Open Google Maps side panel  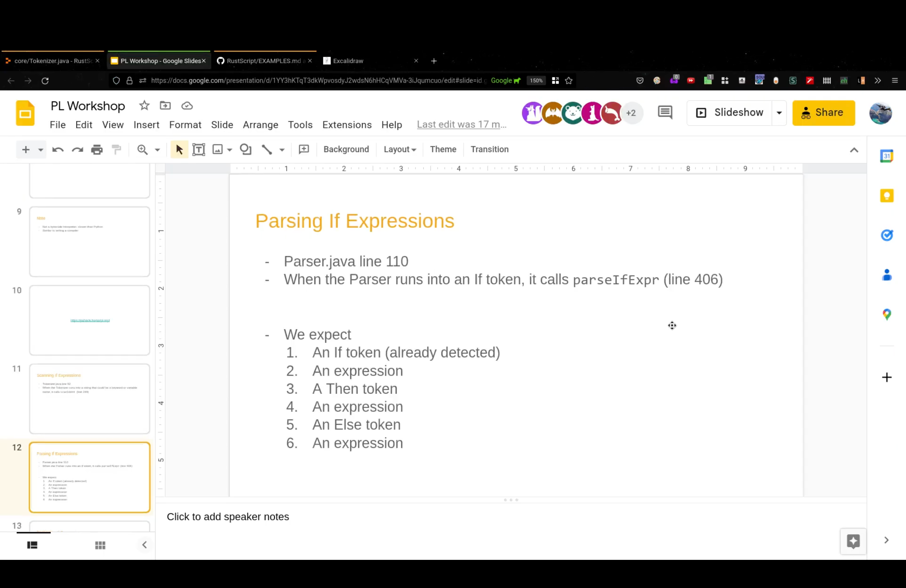(x=887, y=314)
